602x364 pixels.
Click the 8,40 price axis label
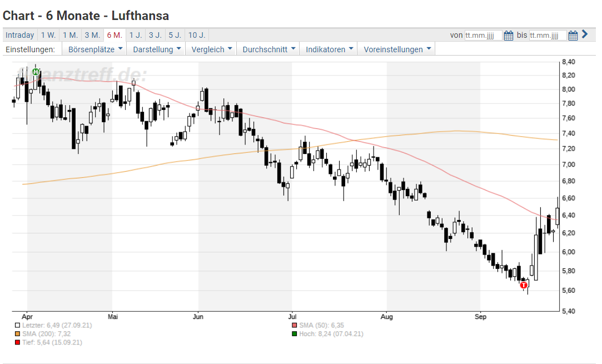coord(569,62)
